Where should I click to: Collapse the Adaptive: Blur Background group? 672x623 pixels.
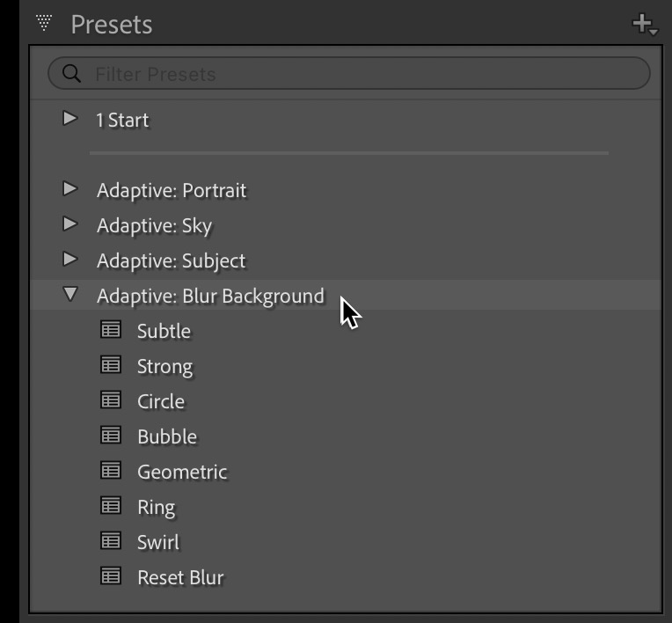(70, 296)
